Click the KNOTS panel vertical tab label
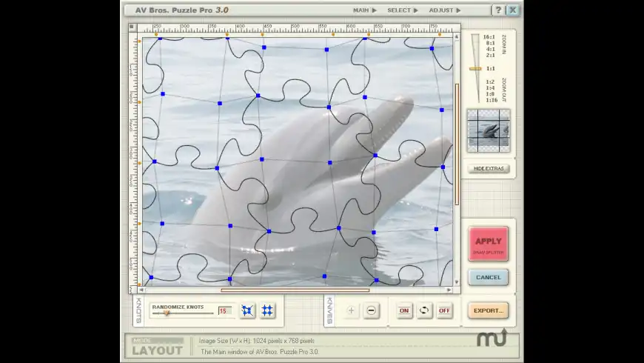 coord(138,311)
